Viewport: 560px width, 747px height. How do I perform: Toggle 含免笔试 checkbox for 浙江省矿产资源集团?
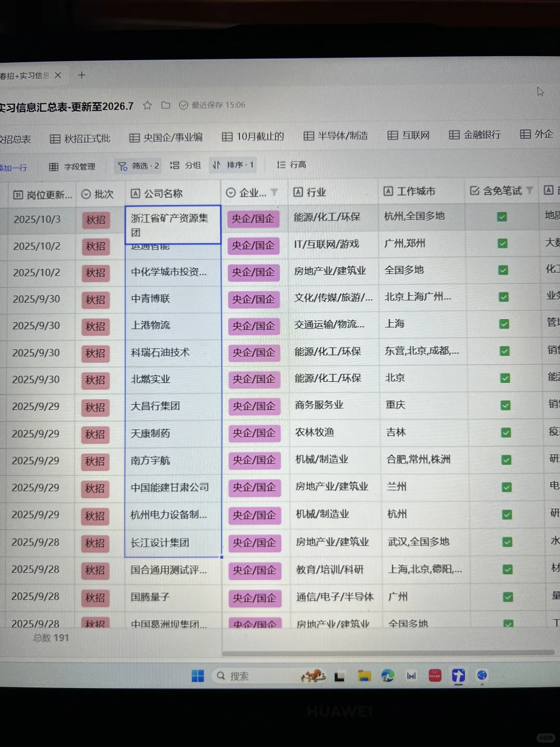coord(502,217)
